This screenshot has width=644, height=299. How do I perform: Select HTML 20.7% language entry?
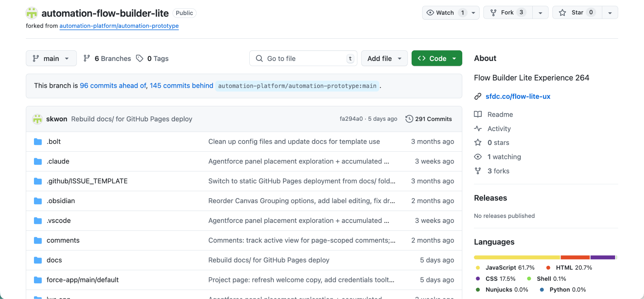(x=569, y=268)
